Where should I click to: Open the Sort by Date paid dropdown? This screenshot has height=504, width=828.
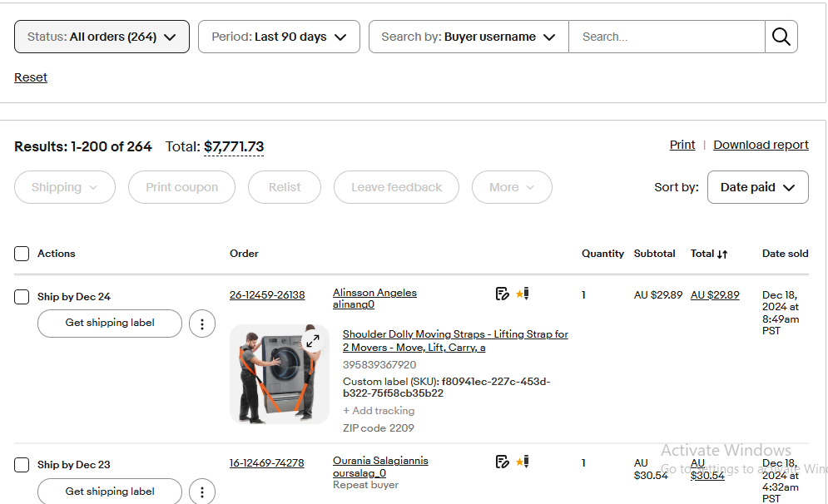tap(757, 187)
